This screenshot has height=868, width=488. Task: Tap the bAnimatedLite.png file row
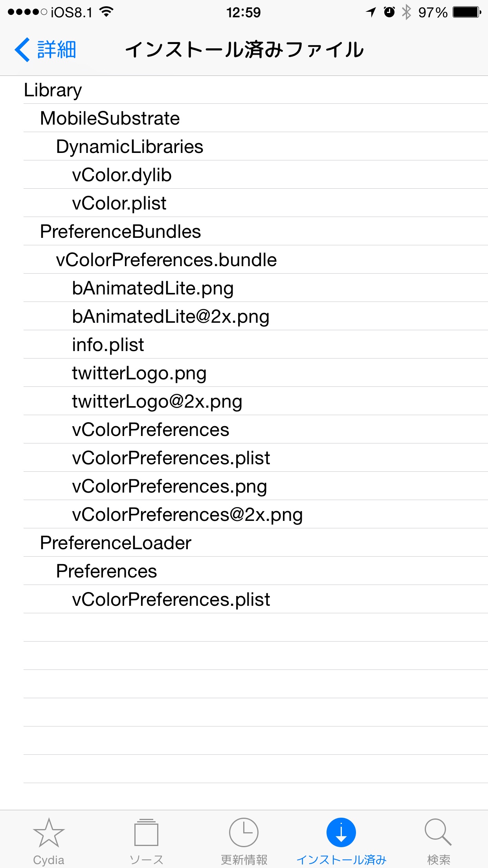(x=256, y=288)
